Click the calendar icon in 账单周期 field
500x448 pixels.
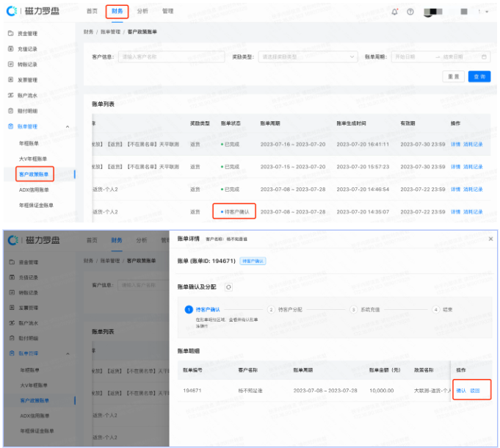tap(484, 57)
